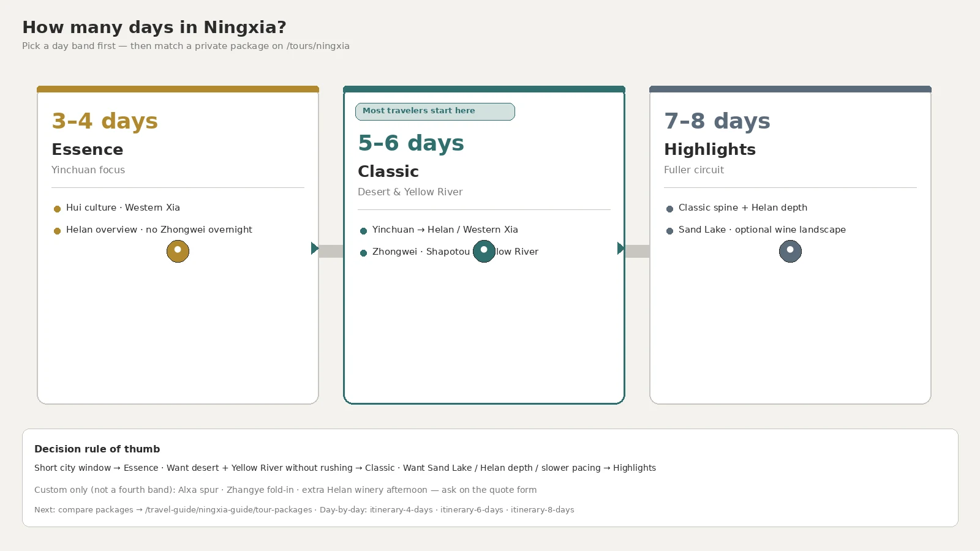Click the gold circular marker in Essence card
Screen dimensions: 980x551
pyautogui.click(x=178, y=251)
